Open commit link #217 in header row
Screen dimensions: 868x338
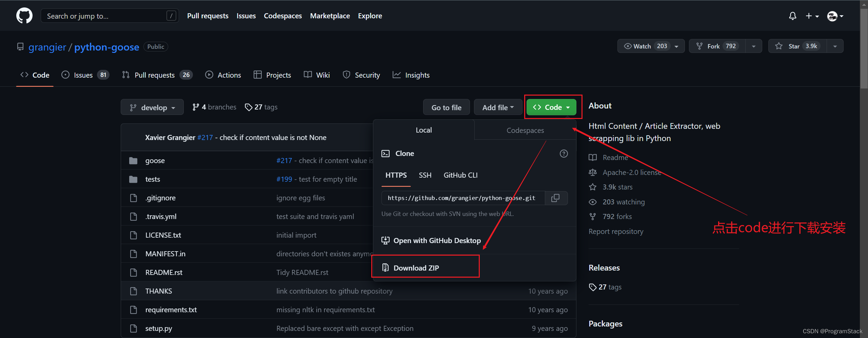(205, 138)
